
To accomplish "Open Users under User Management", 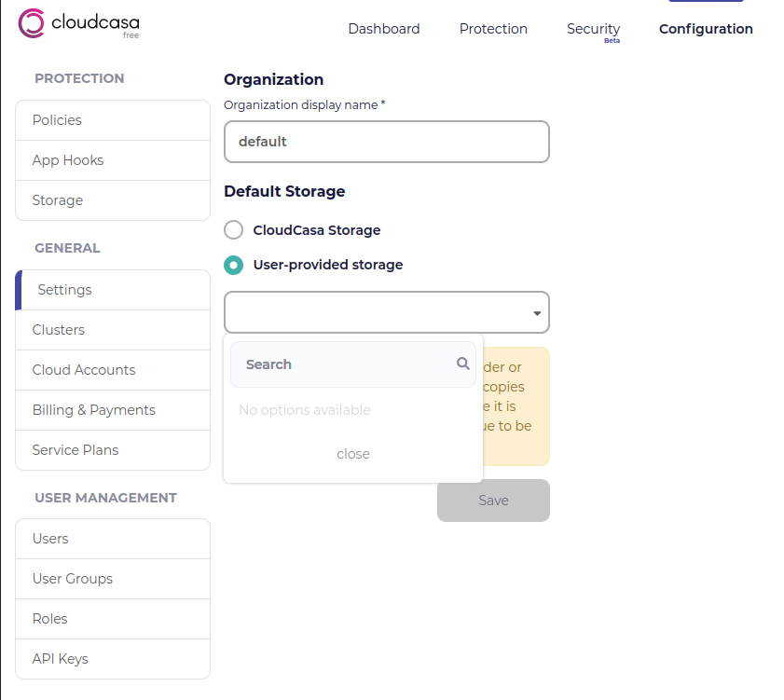I will (113, 539).
